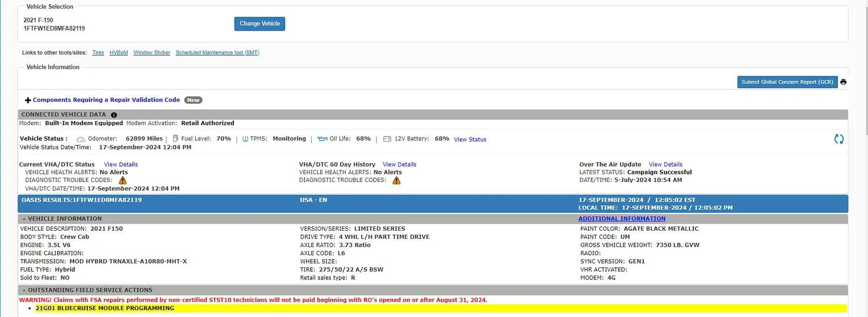Click the odometer value 62899 Miles
868x317 pixels.
pos(144,139)
